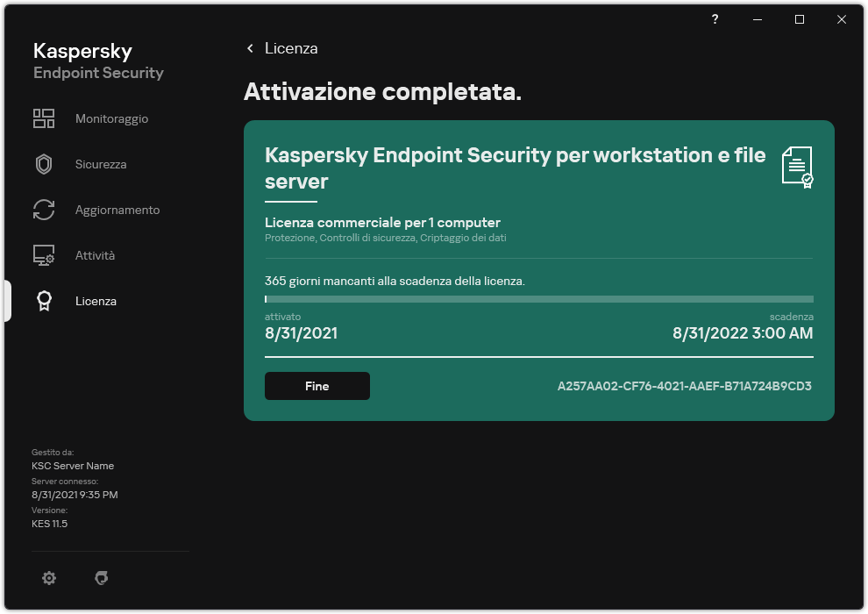Open settings with the gear icon
Viewport: 868px width, 614px height.
[x=49, y=578]
